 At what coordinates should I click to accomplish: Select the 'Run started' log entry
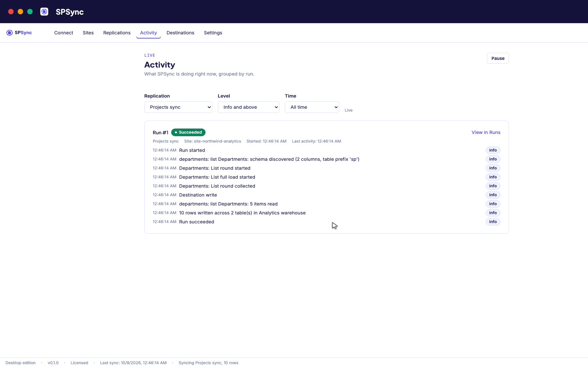tap(327, 150)
